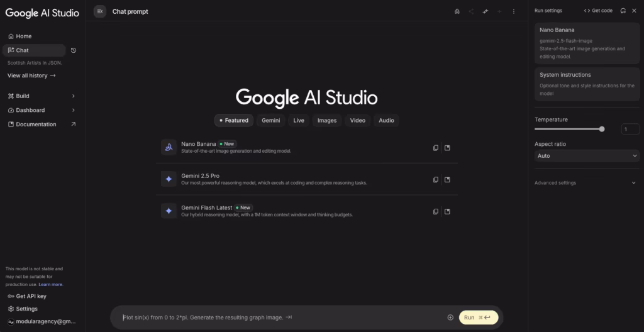The height and width of the screenshot is (332, 644).
Task: Select the Images tab
Action: point(327,120)
